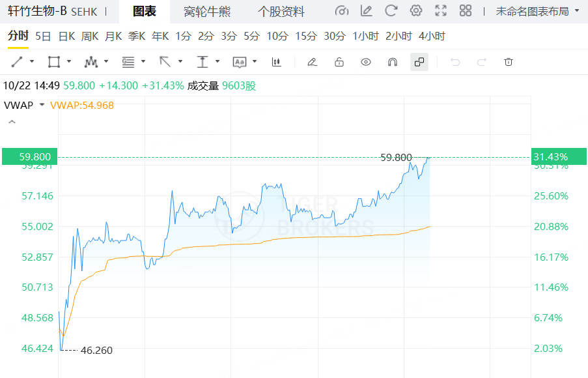588x378 pixels.
Task: Select the 日K timeframe
Action: click(x=67, y=36)
